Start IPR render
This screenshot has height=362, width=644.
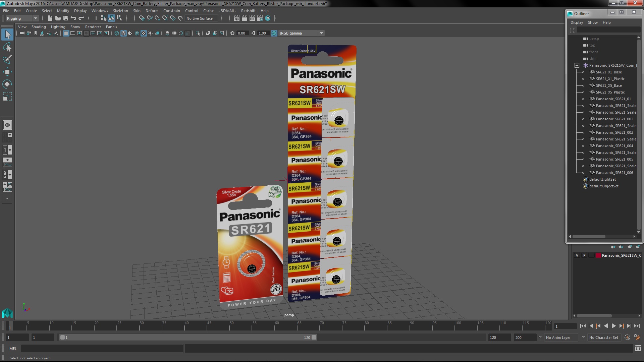(252, 18)
